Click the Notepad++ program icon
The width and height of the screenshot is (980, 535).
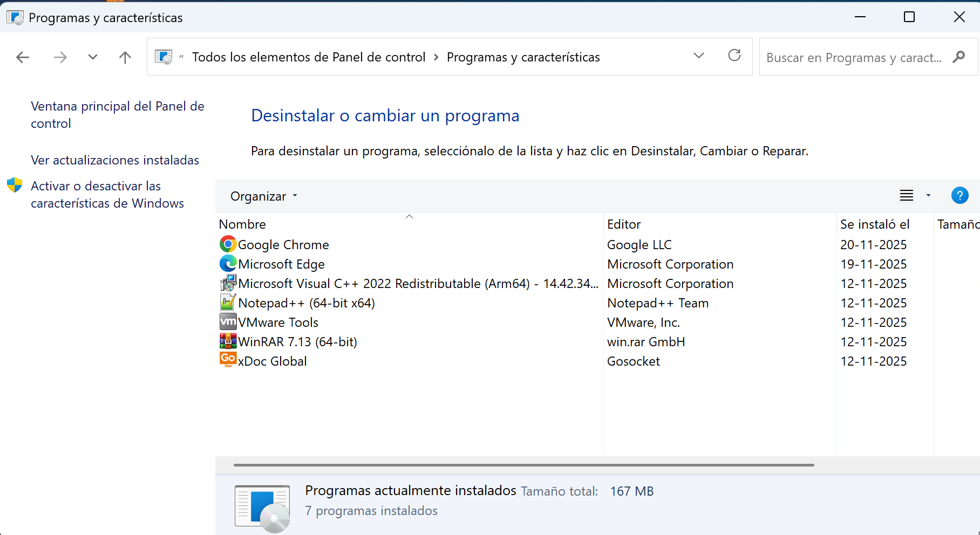coord(228,303)
